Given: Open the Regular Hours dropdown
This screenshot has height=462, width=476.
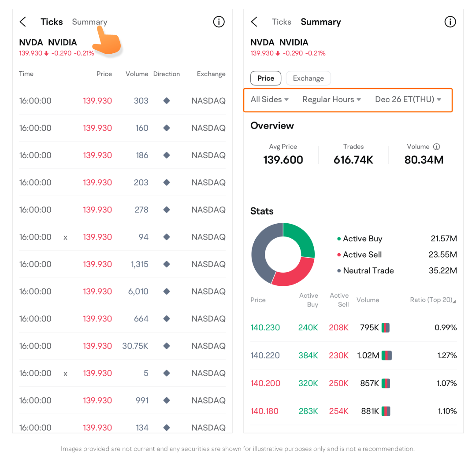Looking at the screenshot, I should click(x=331, y=100).
